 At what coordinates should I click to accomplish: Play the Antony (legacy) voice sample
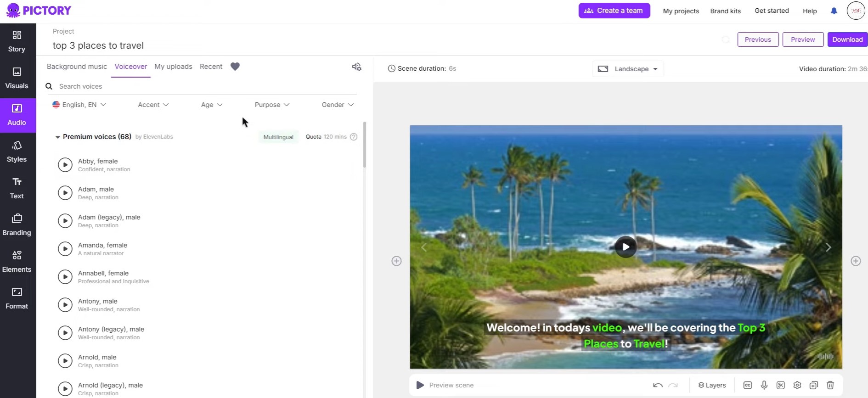coord(65,333)
